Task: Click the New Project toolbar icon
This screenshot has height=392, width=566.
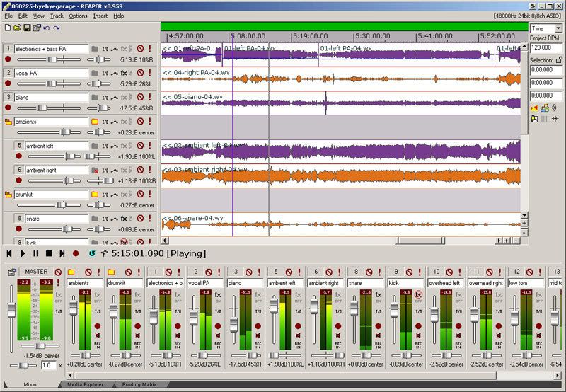Action: pos(7,28)
